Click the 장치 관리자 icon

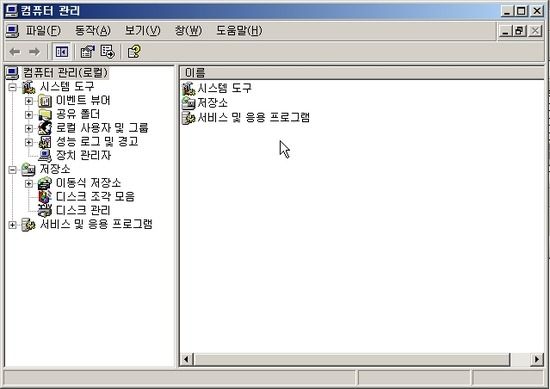point(45,155)
